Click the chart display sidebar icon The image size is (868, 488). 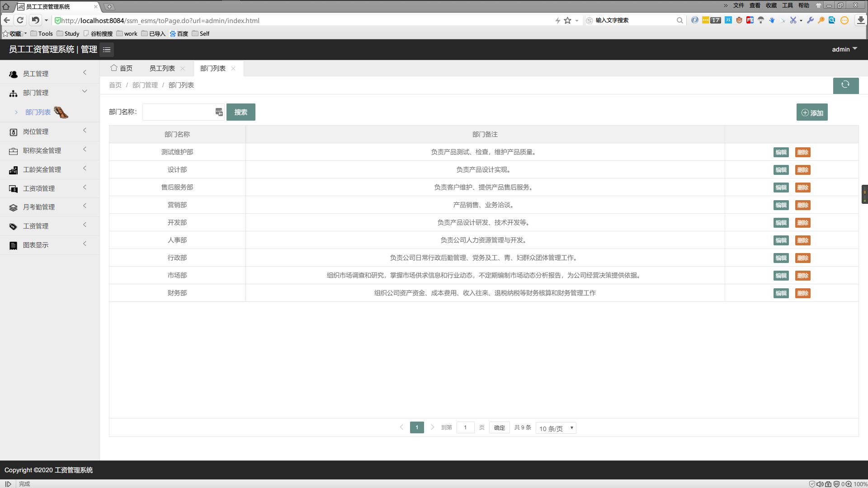[x=13, y=245]
